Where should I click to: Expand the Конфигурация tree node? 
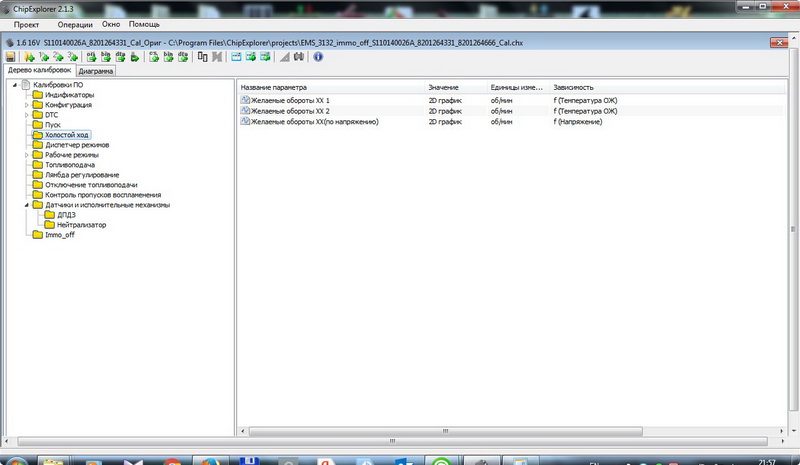coord(26,105)
